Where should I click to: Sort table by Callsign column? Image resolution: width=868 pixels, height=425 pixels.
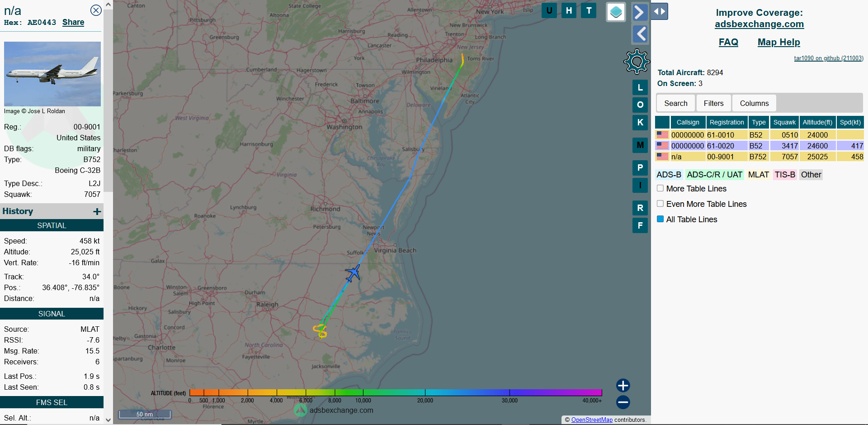click(688, 122)
